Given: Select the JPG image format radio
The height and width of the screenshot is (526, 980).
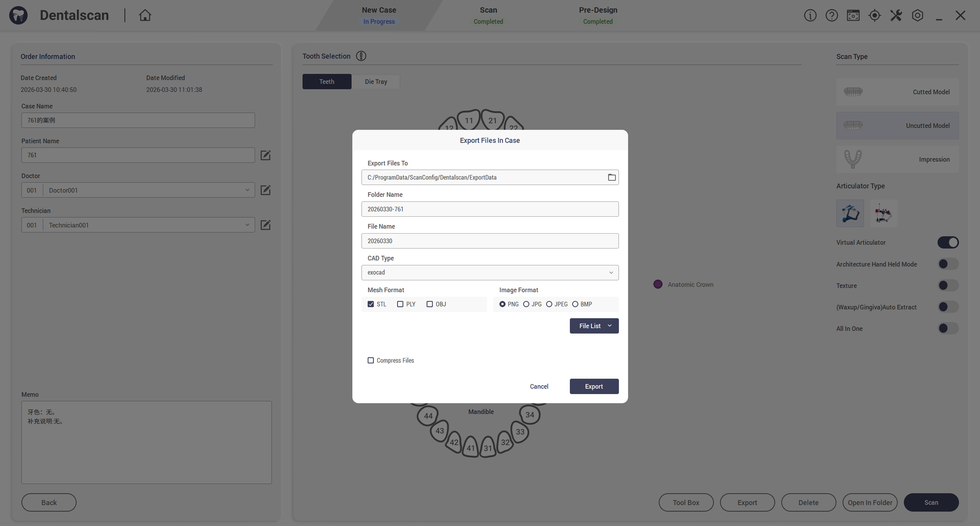Looking at the screenshot, I should [x=526, y=304].
